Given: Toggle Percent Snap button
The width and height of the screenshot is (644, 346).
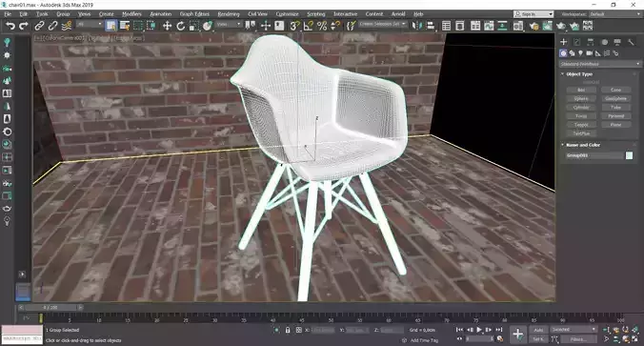Looking at the screenshot, I should pyautogui.click(x=322, y=26).
